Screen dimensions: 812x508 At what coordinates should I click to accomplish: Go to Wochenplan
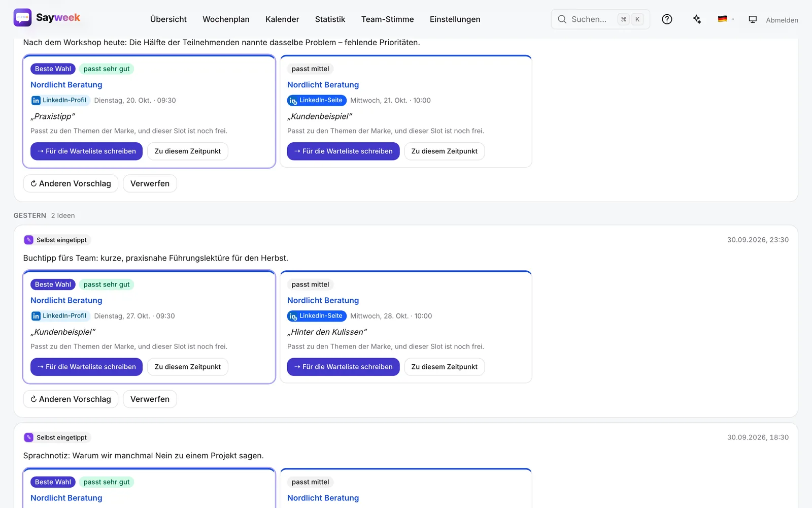(x=226, y=19)
